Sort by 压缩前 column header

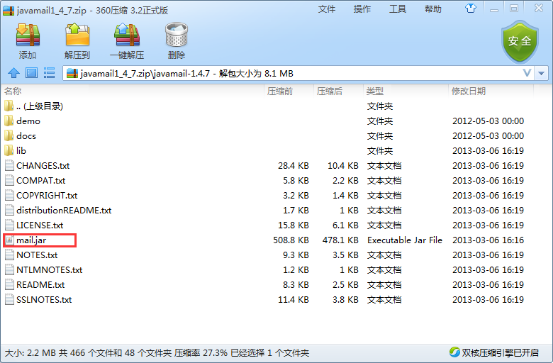(x=280, y=91)
